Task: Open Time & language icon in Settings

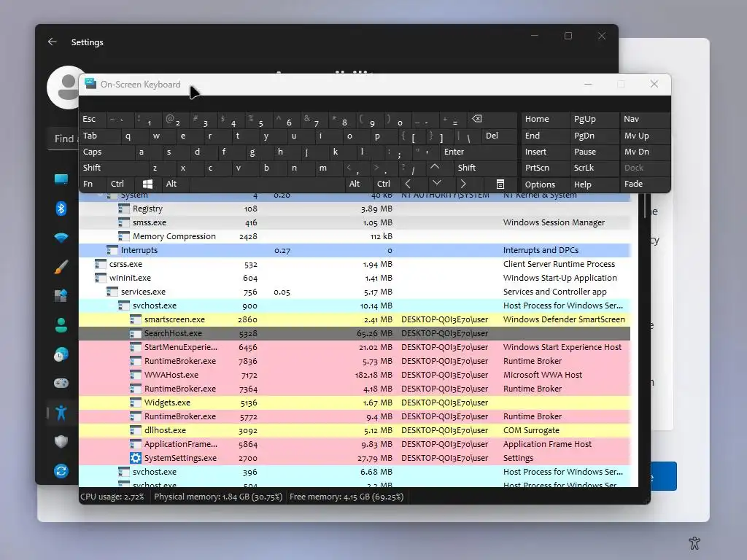Action: pos(61,354)
